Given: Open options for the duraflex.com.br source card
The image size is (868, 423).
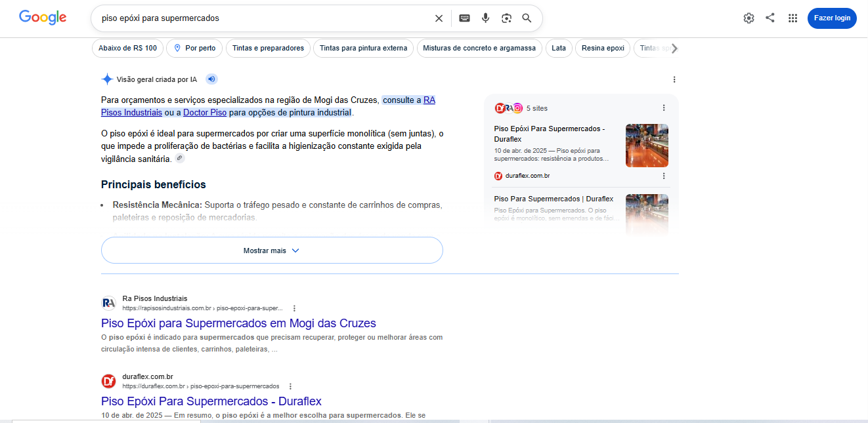Looking at the screenshot, I should (x=664, y=176).
